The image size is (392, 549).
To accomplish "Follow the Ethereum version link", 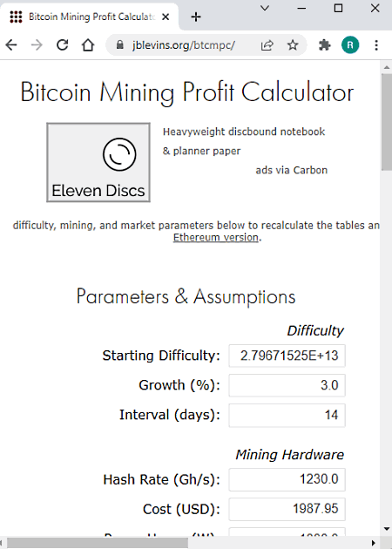I will click(216, 237).
